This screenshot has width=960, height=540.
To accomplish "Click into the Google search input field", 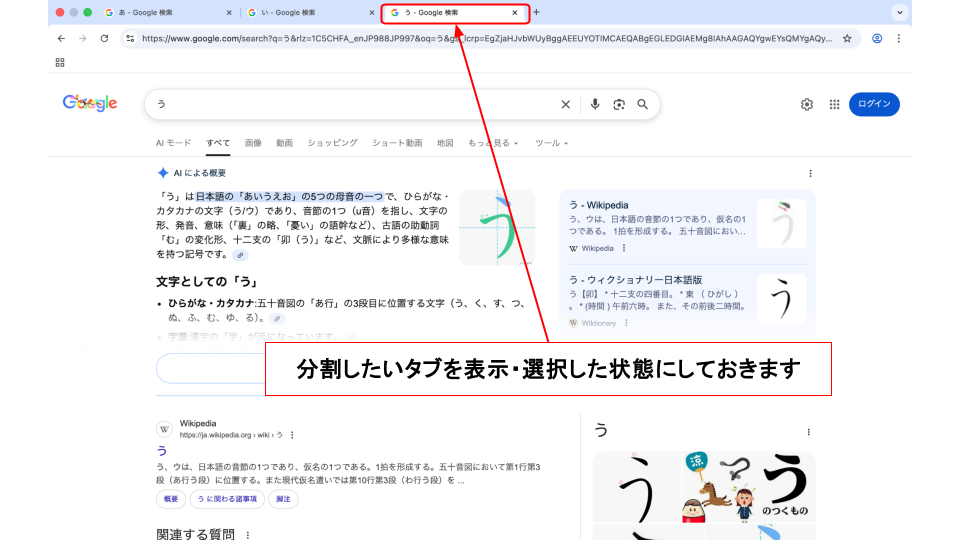I will coord(350,104).
